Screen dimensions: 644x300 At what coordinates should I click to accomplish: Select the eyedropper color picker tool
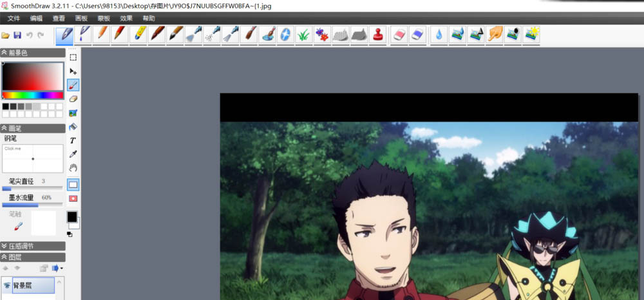[73, 155]
